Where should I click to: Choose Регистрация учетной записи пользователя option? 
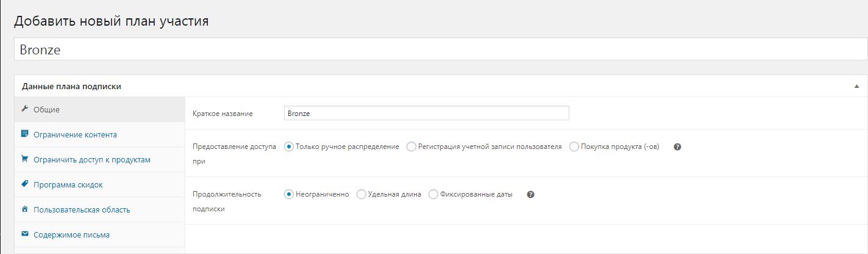click(x=411, y=147)
